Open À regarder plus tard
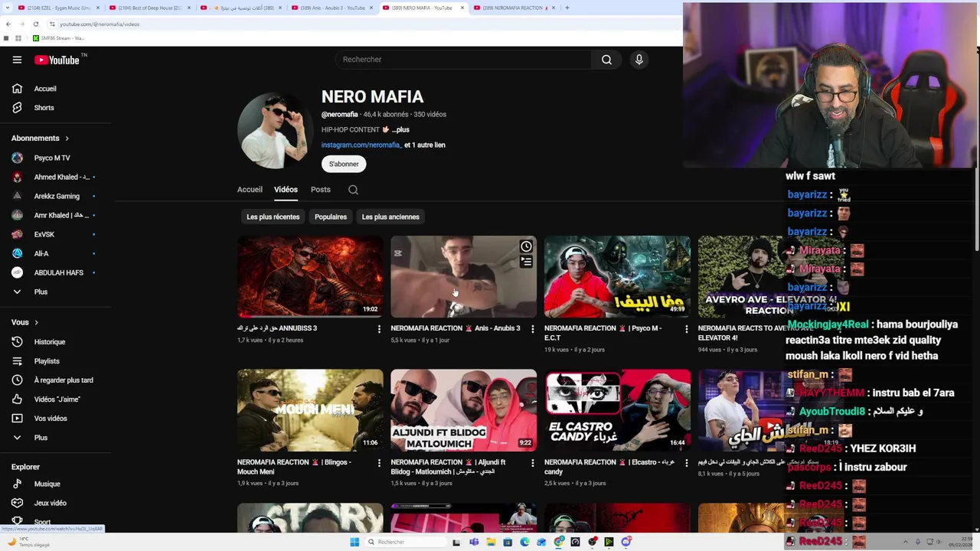This screenshot has height=551, width=980. click(64, 380)
